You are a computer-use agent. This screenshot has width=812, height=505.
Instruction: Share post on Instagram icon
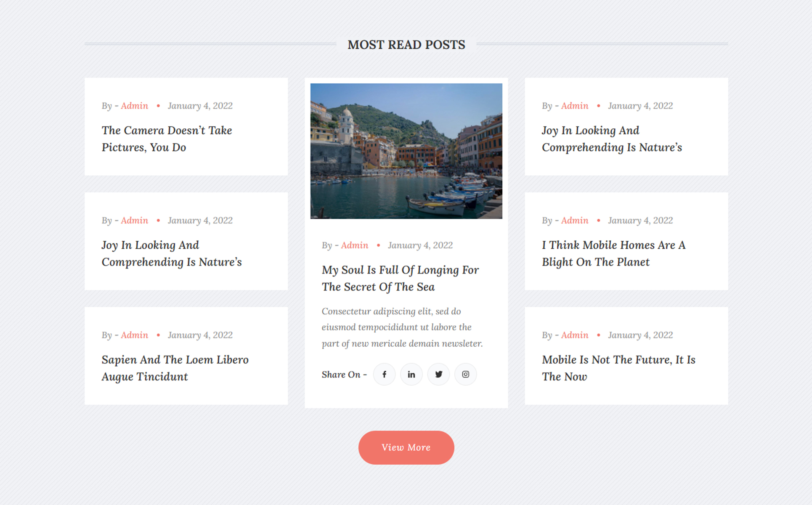point(465,374)
